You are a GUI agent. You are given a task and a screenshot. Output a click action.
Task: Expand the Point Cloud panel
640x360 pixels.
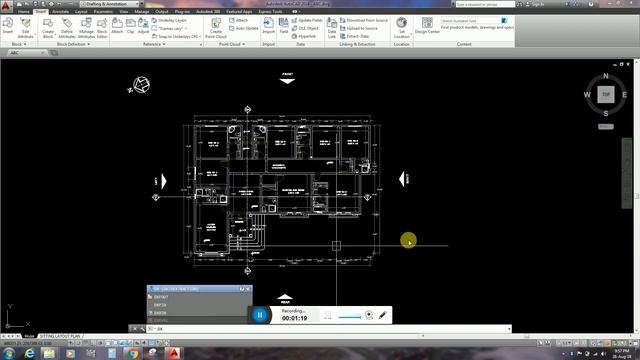232,44
